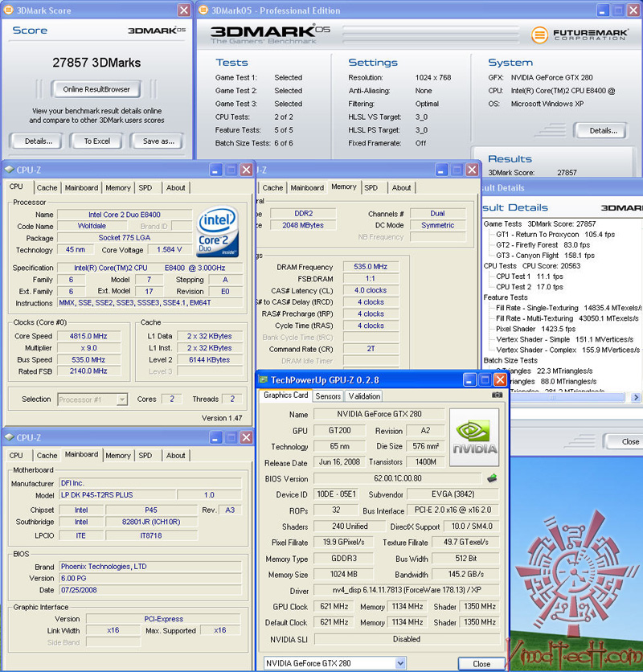
Task: Click the GPU-Z BIOS save chip icon
Action: 492,478
